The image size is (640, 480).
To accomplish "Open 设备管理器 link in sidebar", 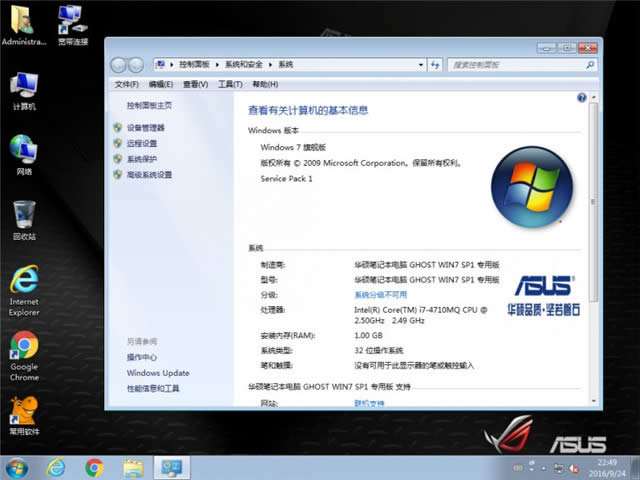I will point(146,128).
